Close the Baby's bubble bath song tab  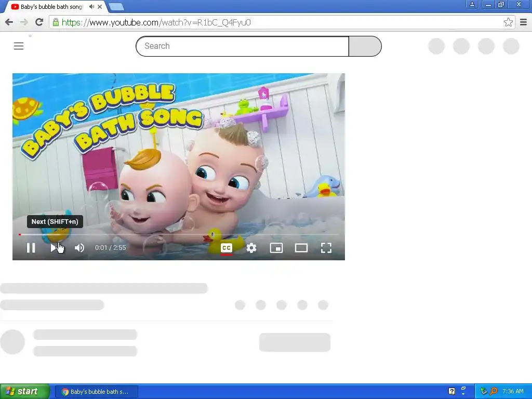pos(100,7)
